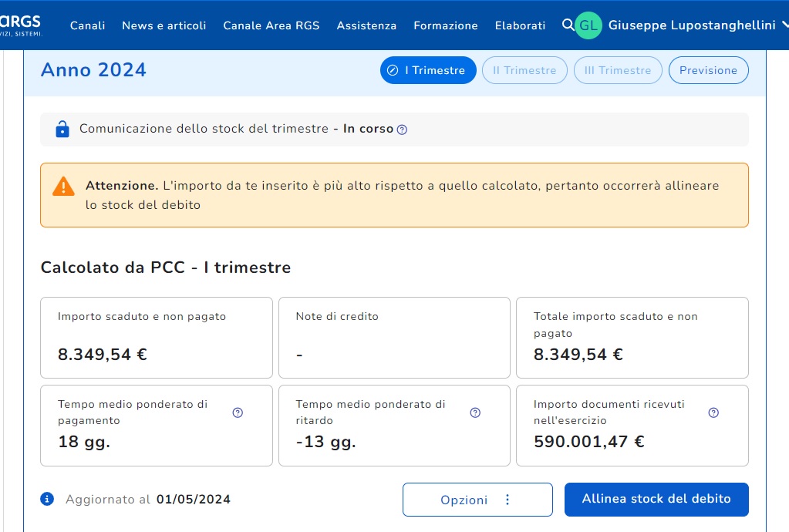The width and height of the screenshot is (789, 532).
Task: Open help for Tempo medio di ritardo
Action: (475, 412)
